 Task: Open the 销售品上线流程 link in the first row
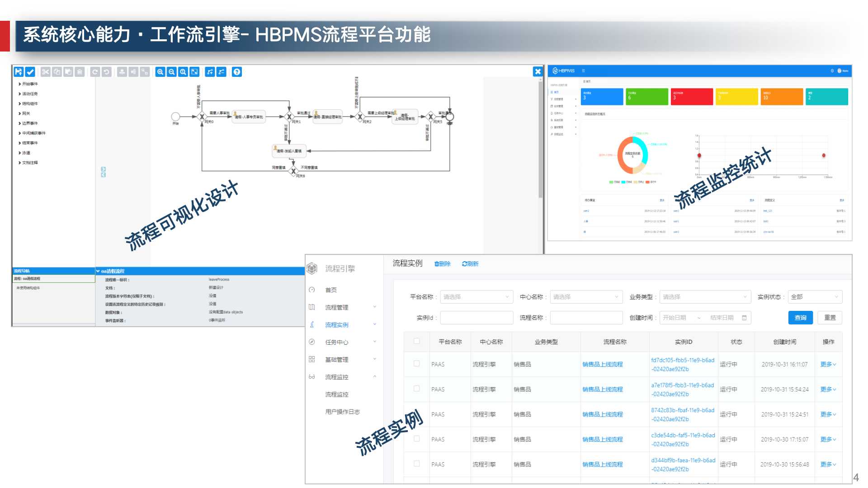point(602,364)
